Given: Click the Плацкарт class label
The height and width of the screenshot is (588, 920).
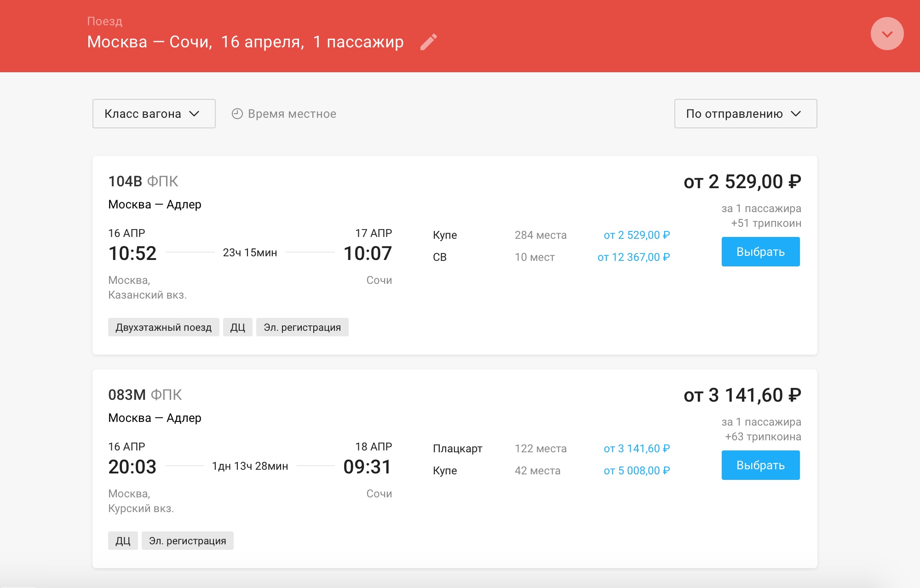Looking at the screenshot, I should (457, 449).
